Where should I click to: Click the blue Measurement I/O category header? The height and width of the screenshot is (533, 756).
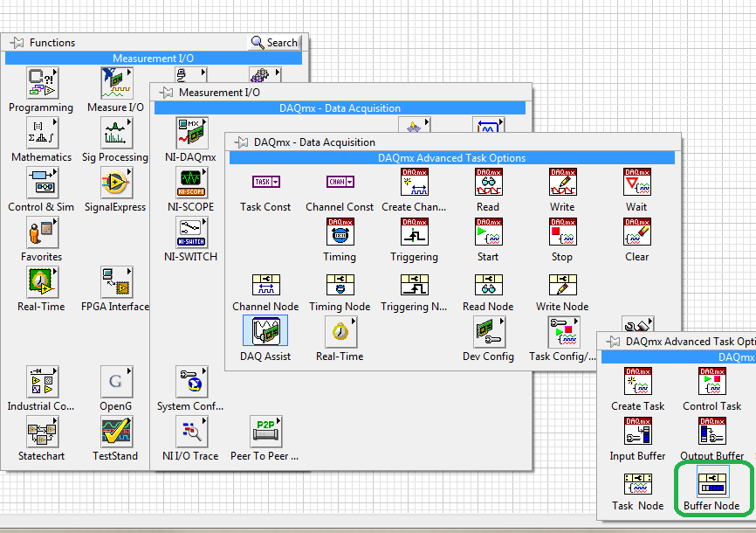click(154, 59)
